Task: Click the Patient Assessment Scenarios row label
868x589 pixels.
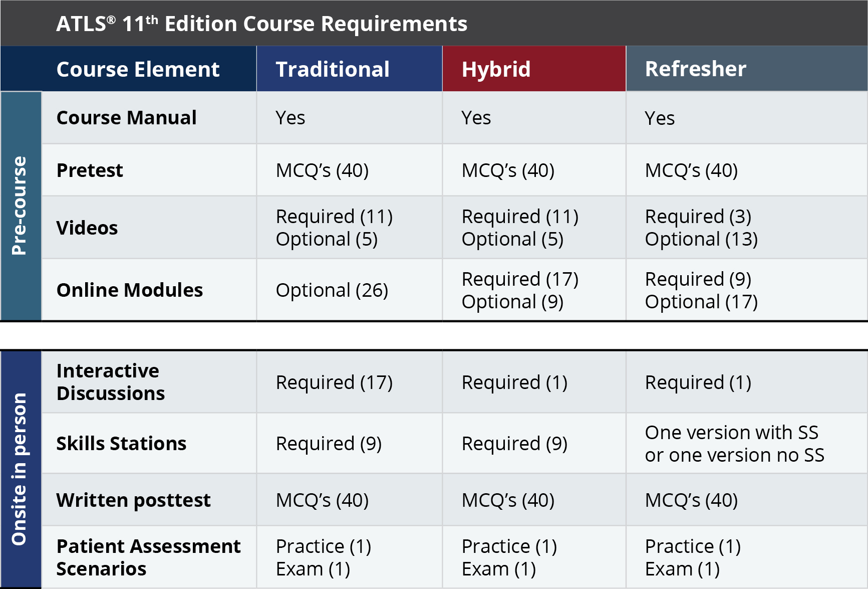Action: pos(148,557)
